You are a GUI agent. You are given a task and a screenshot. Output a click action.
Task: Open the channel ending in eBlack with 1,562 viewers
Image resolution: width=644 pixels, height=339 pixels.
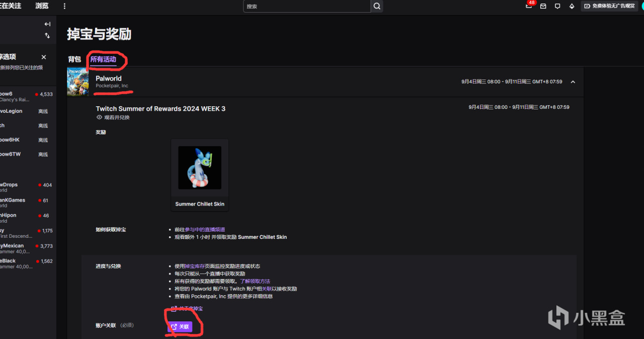coord(26,263)
